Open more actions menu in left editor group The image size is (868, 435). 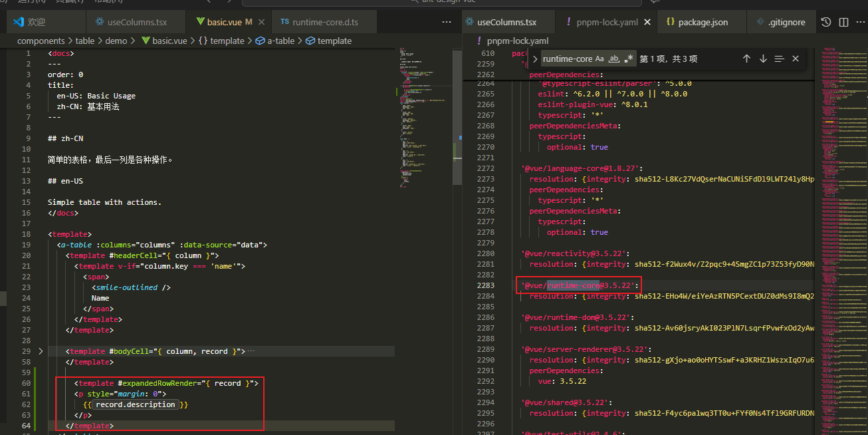447,22
